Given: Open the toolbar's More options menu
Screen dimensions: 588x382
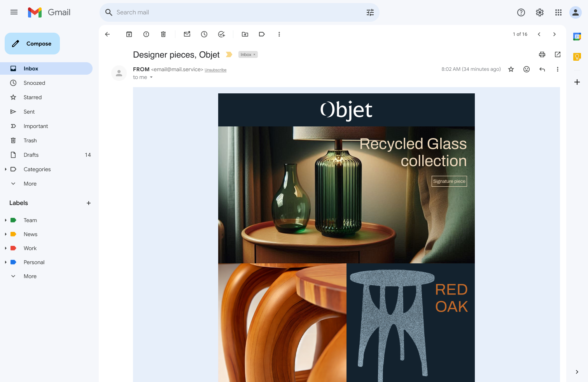Looking at the screenshot, I should (279, 34).
